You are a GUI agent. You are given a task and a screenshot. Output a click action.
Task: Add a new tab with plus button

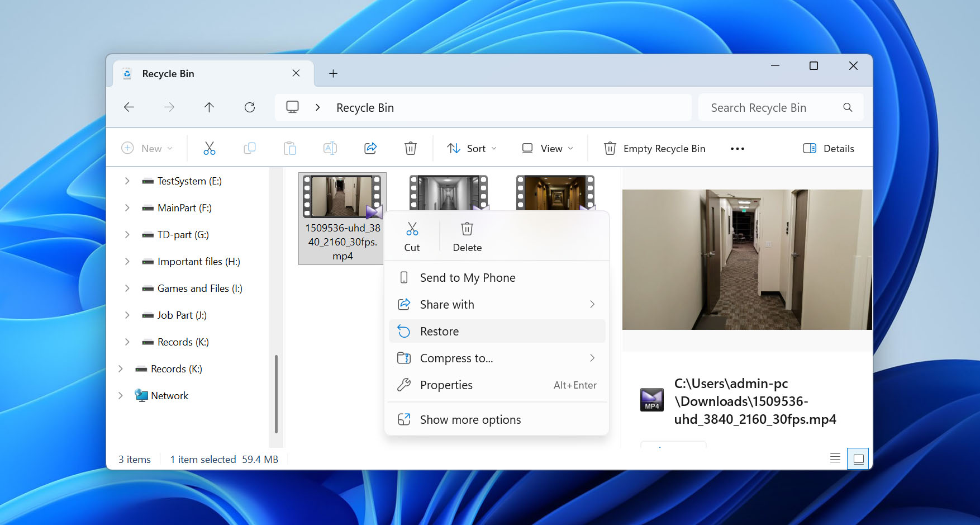[333, 74]
